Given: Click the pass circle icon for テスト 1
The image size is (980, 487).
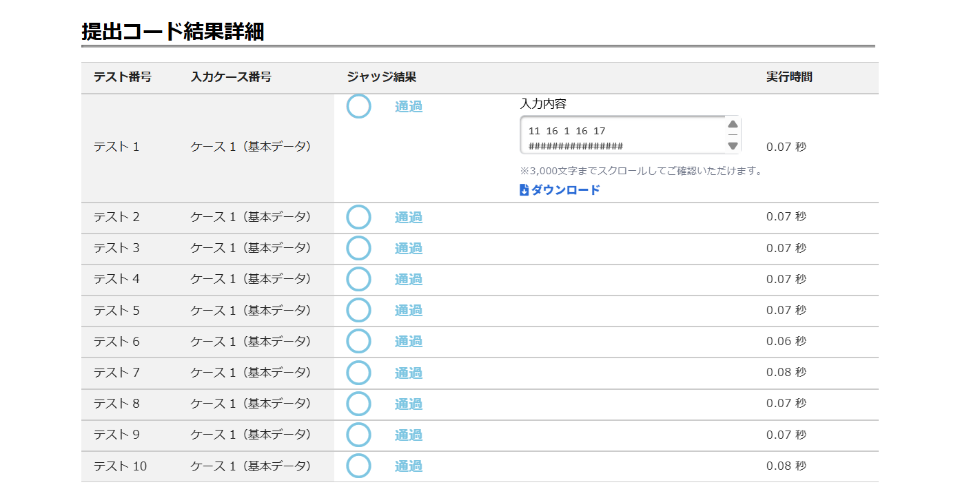Looking at the screenshot, I should (x=358, y=106).
